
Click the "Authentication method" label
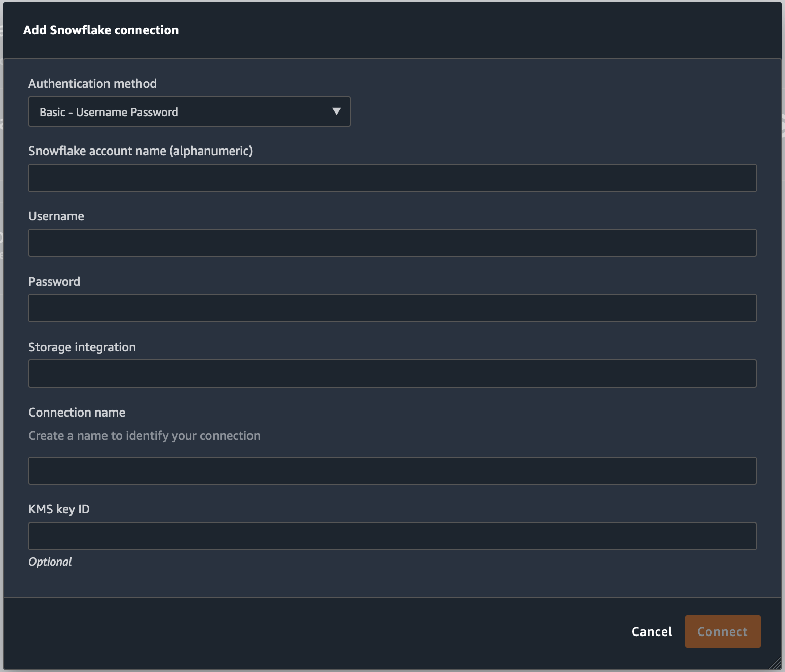pyautogui.click(x=92, y=84)
